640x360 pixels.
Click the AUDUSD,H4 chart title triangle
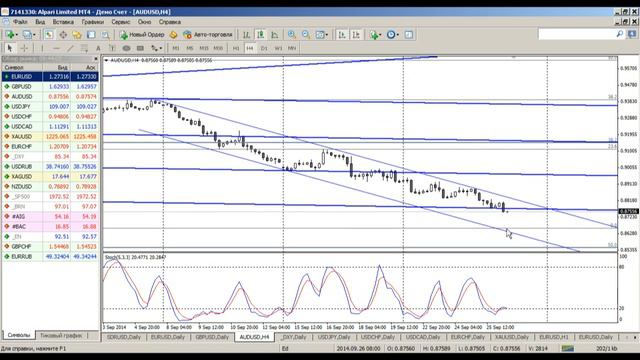point(107,60)
